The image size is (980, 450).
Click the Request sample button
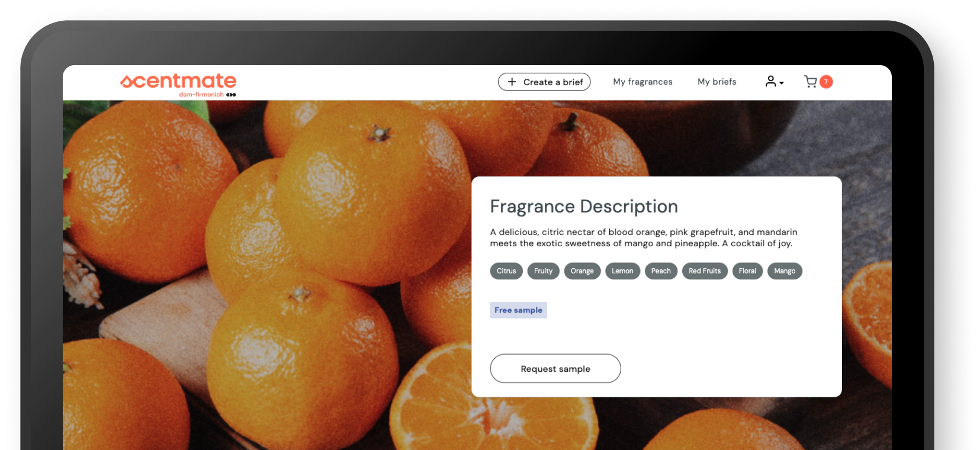point(555,369)
